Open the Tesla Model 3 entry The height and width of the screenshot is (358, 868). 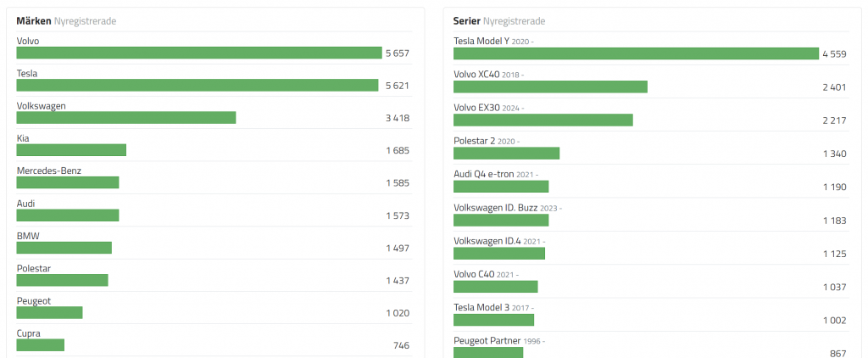coord(481,307)
